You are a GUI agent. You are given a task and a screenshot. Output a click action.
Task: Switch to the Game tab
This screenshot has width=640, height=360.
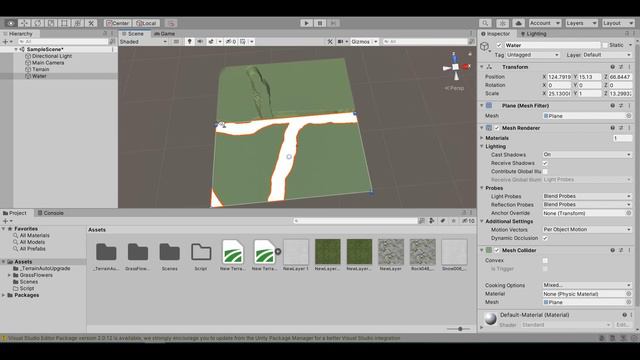[x=164, y=33]
